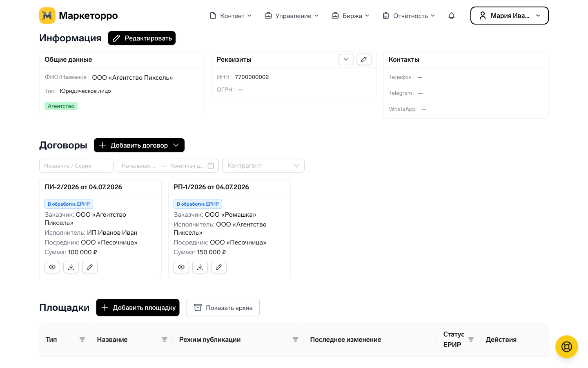Screen dimensions: 588x368
Task: Open the Отчётность menu
Action: click(x=409, y=16)
